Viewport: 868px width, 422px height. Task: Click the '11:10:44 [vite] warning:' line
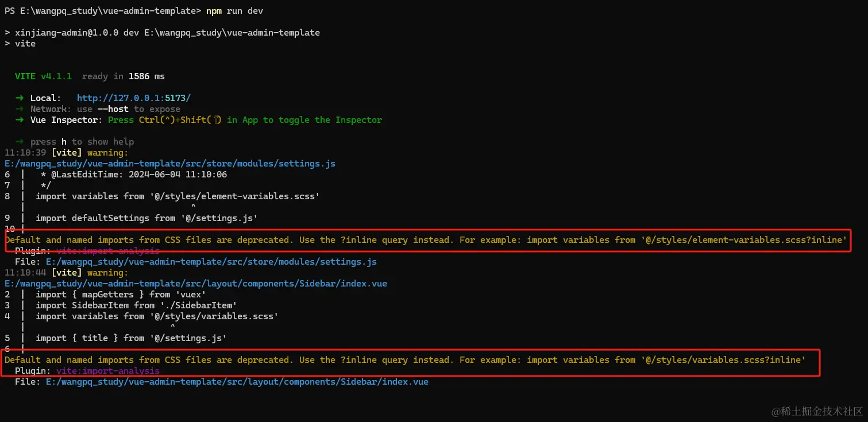tap(66, 273)
